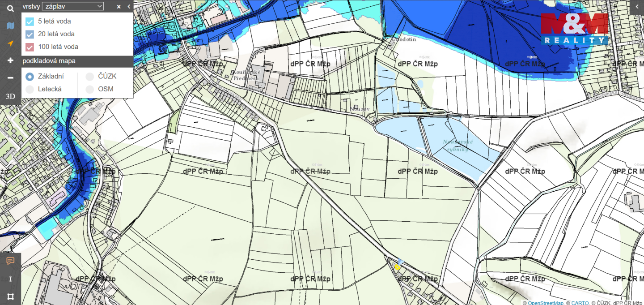Image resolution: width=644 pixels, height=305 pixels.
Task: Switch base map to OSM
Action: [90, 89]
